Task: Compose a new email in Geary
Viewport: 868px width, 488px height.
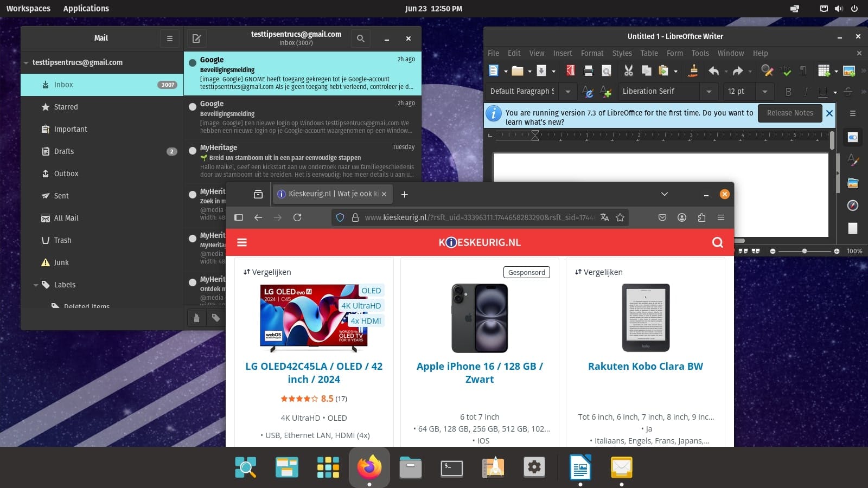Action: (196, 38)
